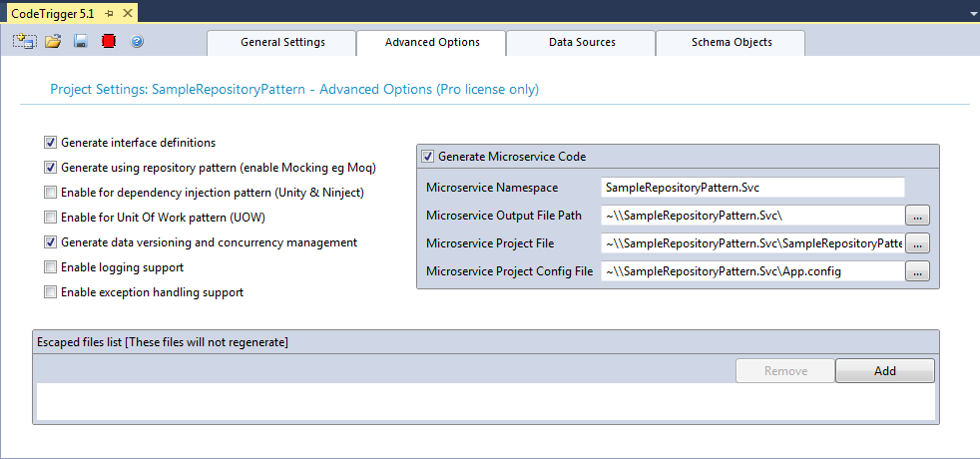Open help via blue question mark icon
Image resolution: width=980 pixels, height=459 pixels.
137,42
